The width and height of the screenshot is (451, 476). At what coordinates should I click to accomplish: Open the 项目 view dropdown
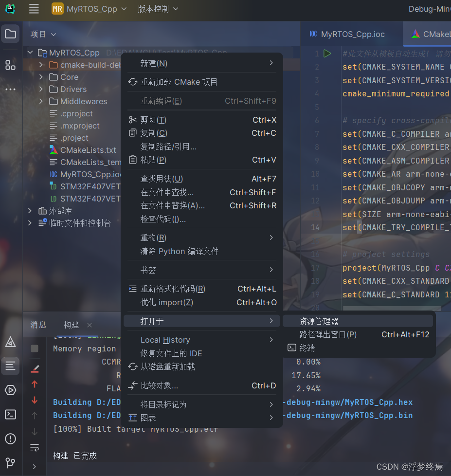click(x=43, y=34)
